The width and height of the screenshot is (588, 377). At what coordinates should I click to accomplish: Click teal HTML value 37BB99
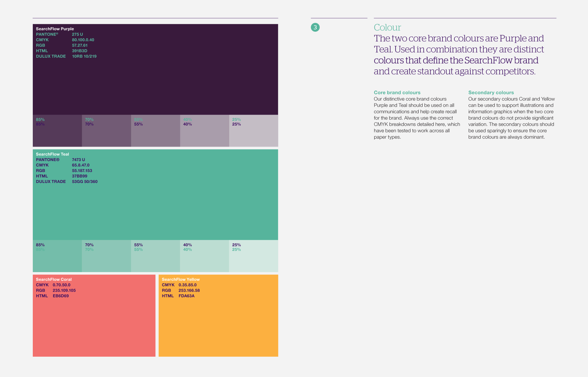pyautogui.click(x=79, y=176)
